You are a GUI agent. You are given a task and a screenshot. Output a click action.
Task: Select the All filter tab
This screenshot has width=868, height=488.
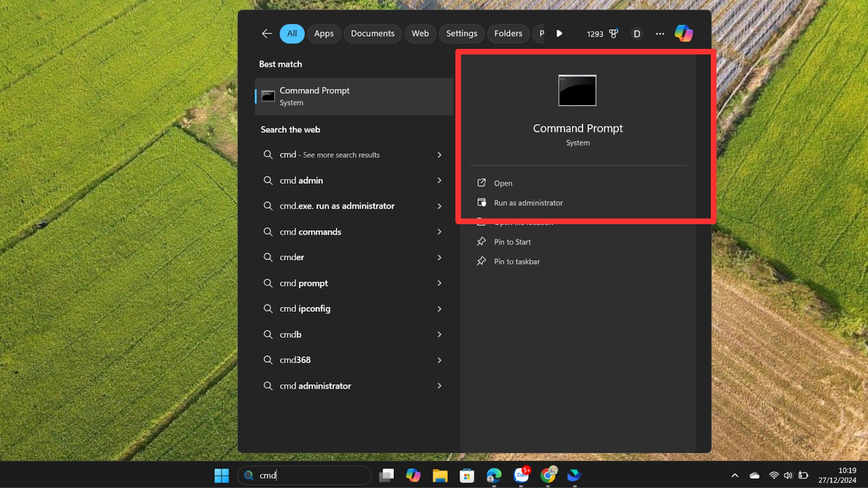coord(292,34)
